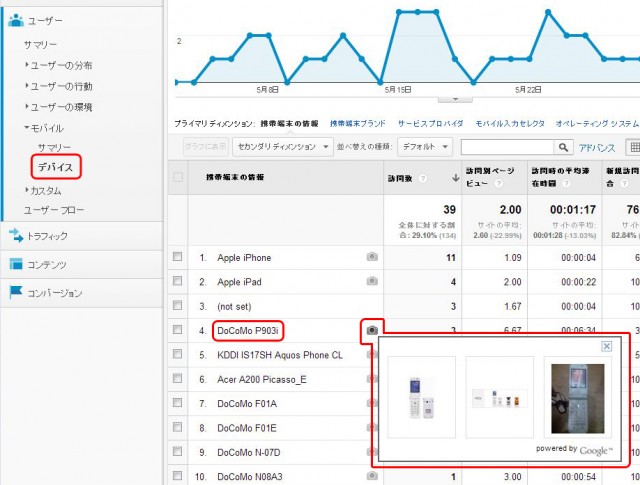
Task: Select the 携帯端末ブランド dimension tab
Action: pos(358,123)
